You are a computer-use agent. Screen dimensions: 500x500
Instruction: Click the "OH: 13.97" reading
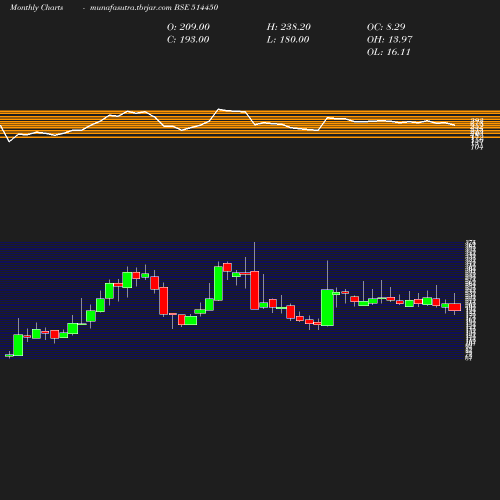coord(390,40)
